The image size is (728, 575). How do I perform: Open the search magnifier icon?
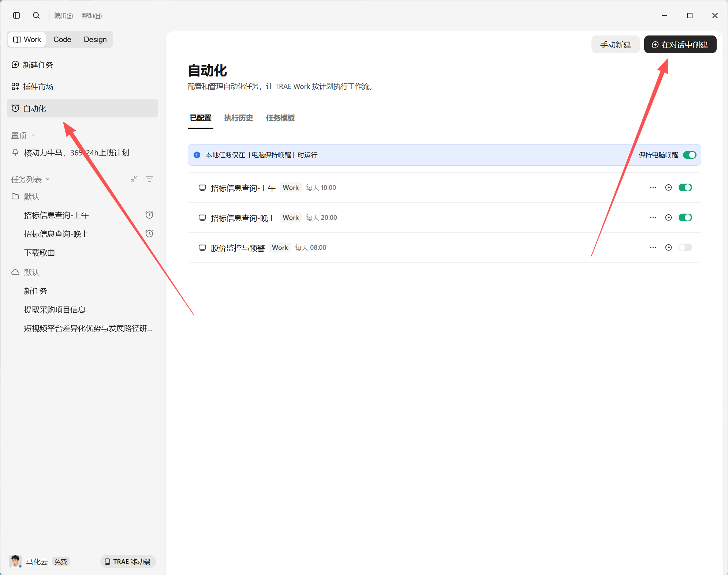tap(36, 15)
